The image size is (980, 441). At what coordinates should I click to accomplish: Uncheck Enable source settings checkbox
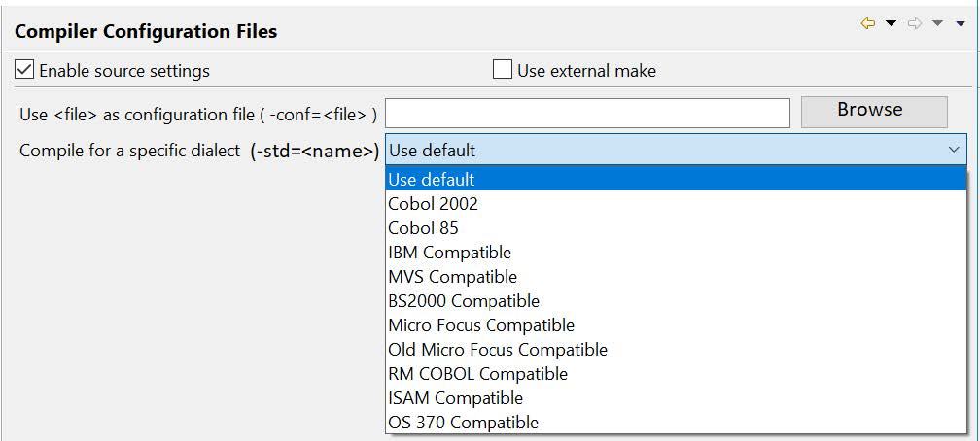[x=23, y=70]
